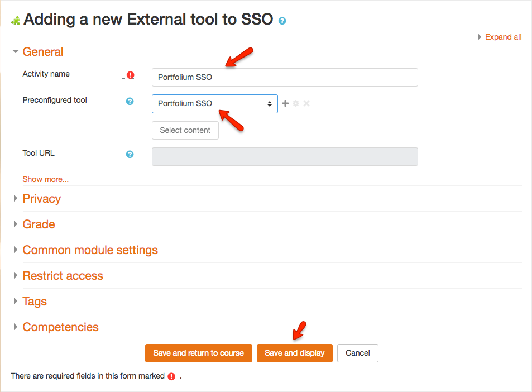
Task: Click the plus icon to add preconfigured tool
Action: tap(285, 103)
